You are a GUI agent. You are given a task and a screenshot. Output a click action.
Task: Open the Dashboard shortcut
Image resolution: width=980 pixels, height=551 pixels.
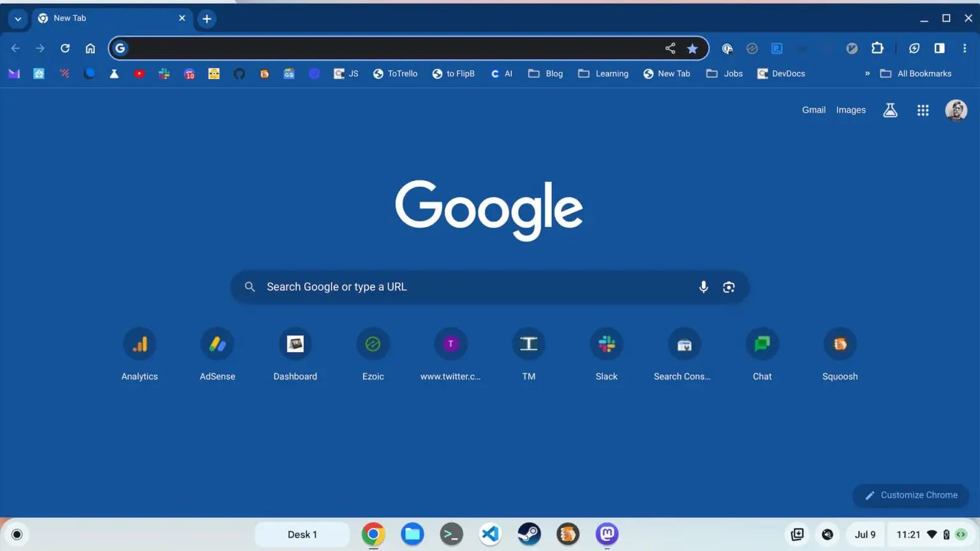295,354
